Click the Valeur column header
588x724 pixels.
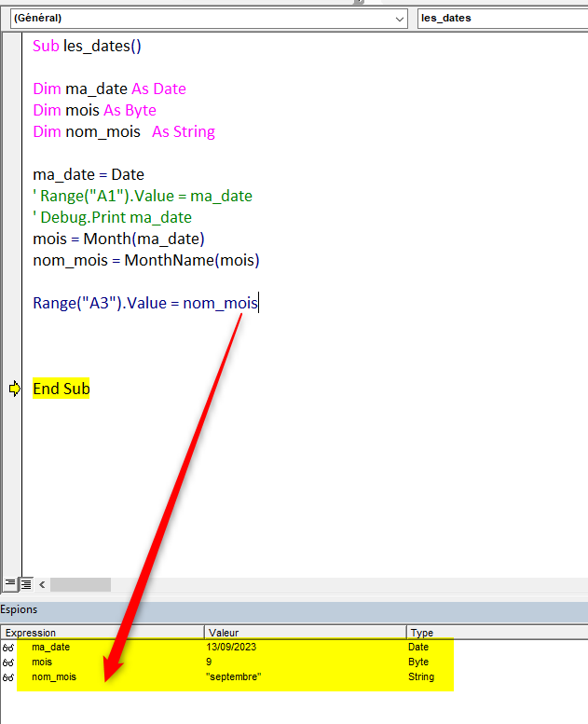coord(306,633)
